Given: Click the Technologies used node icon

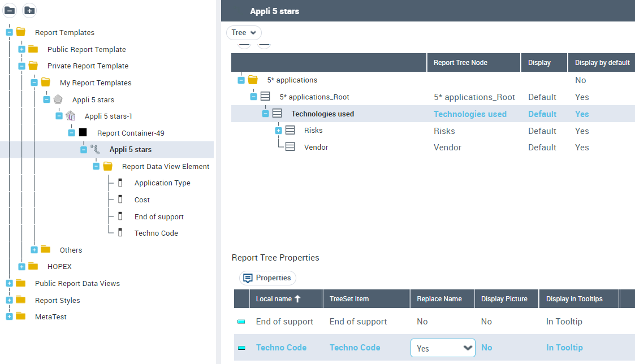Looking at the screenshot, I should click(277, 114).
